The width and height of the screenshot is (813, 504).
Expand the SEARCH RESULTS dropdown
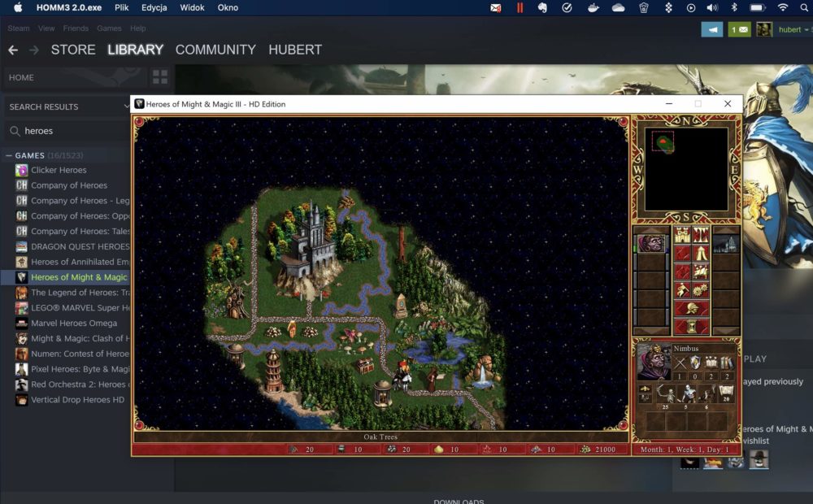coord(126,106)
